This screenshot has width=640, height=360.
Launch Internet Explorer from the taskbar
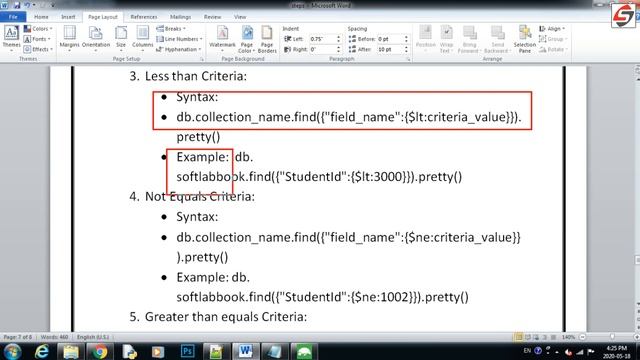click(42, 351)
